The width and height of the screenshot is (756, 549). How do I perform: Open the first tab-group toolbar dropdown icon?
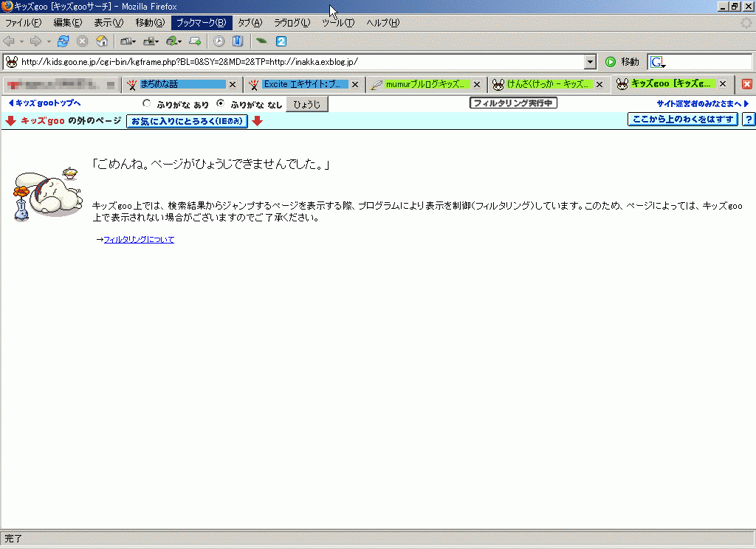point(128,42)
